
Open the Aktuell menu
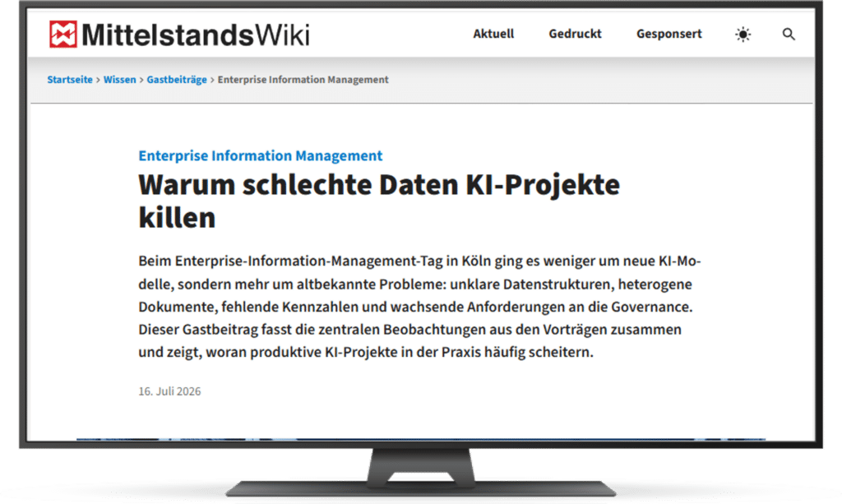pyautogui.click(x=493, y=34)
